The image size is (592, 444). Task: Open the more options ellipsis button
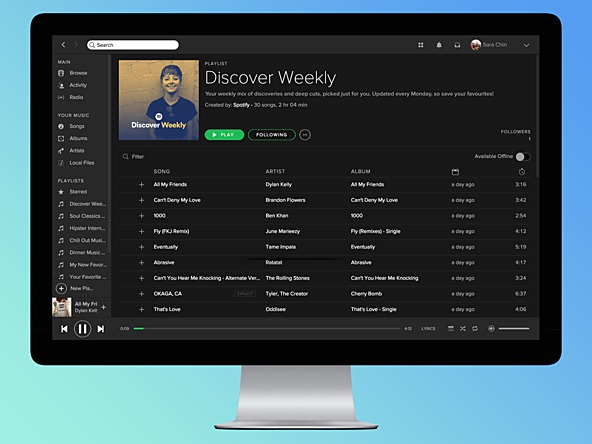[x=305, y=135]
